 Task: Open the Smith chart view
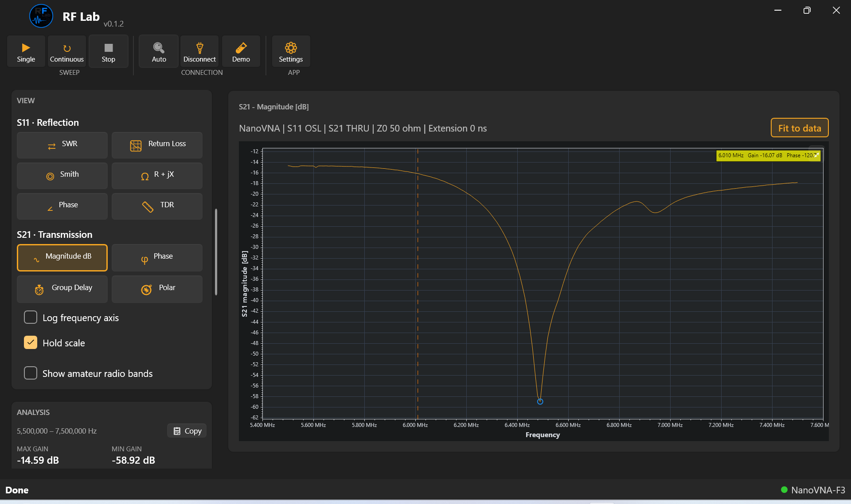62,175
